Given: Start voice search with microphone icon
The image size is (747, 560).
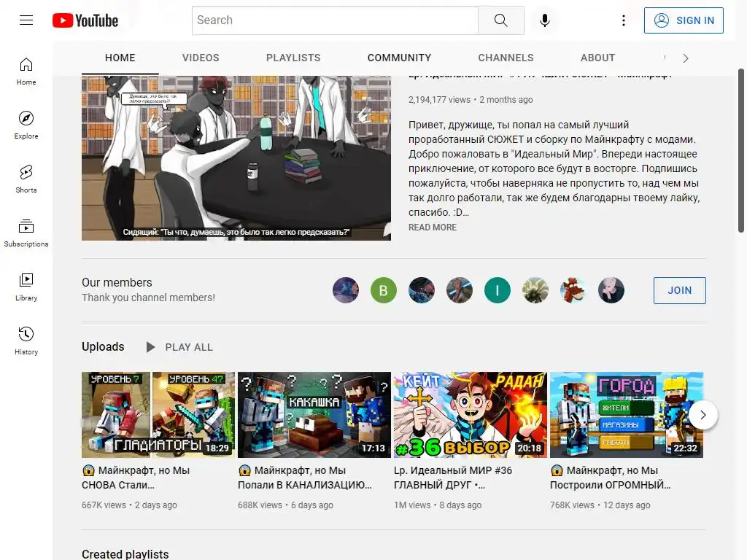Looking at the screenshot, I should [x=544, y=20].
